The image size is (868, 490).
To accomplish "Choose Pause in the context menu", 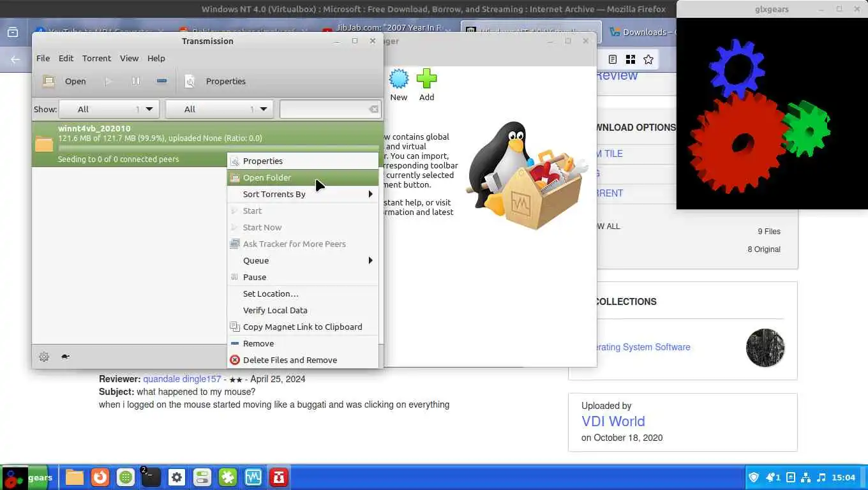I will pyautogui.click(x=303, y=277).
